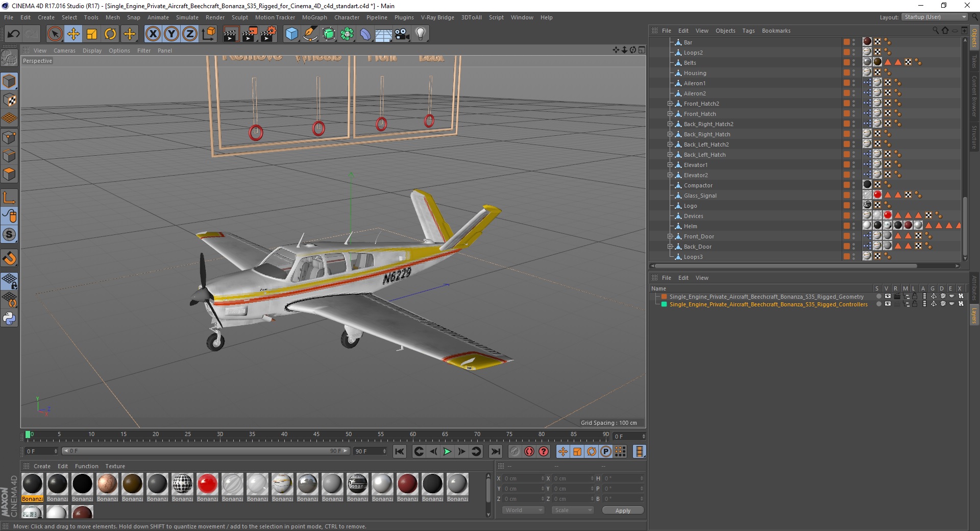The height and width of the screenshot is (531, 980).
Task: Toggle Autokeying button
Action: tap(529, 451)
